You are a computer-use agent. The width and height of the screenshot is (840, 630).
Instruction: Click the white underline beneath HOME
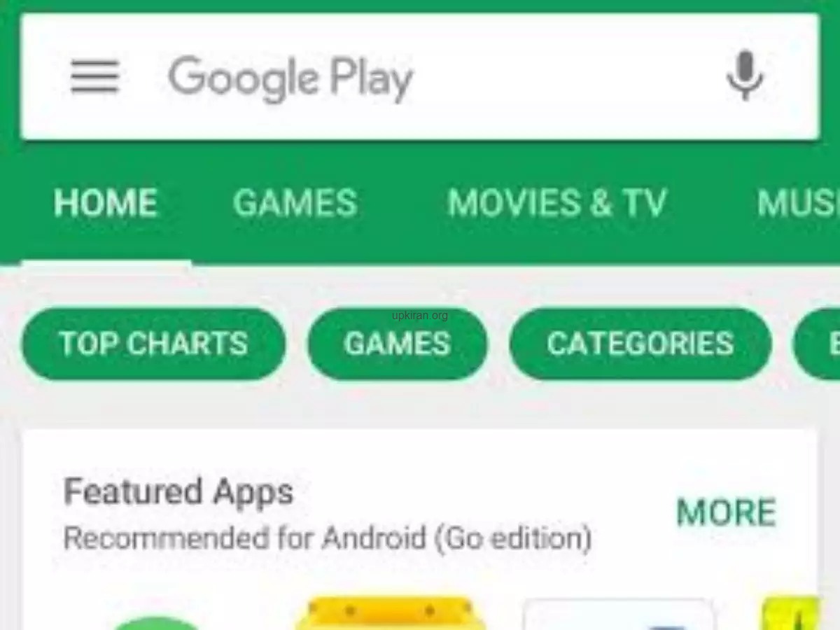[x=106, y=262]
